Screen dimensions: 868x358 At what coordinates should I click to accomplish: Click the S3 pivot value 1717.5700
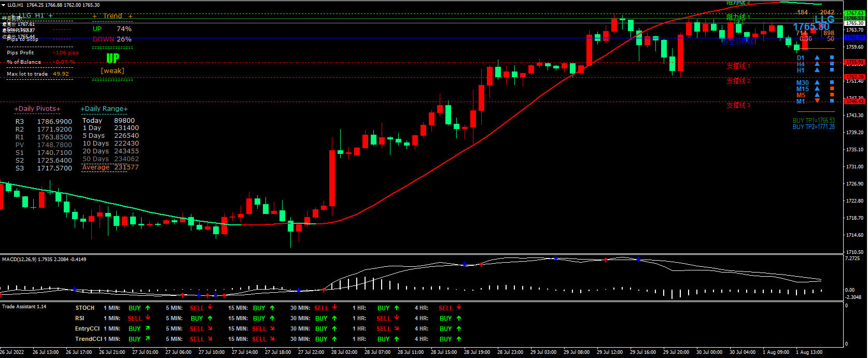pyautogui.click(x=54, y=168)
